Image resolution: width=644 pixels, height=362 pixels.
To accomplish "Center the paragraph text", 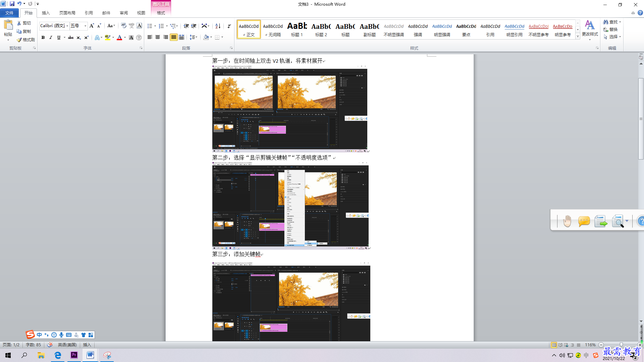I will [x=158, y=37].
